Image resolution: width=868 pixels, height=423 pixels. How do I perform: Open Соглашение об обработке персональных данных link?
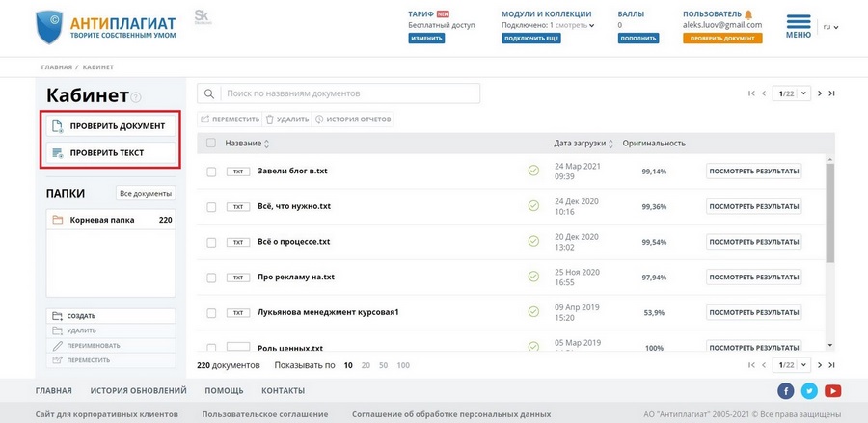point(451,414)
